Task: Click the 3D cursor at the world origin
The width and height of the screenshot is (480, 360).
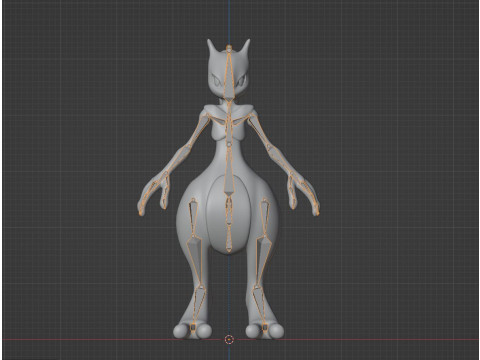Action: pos(229,340)
